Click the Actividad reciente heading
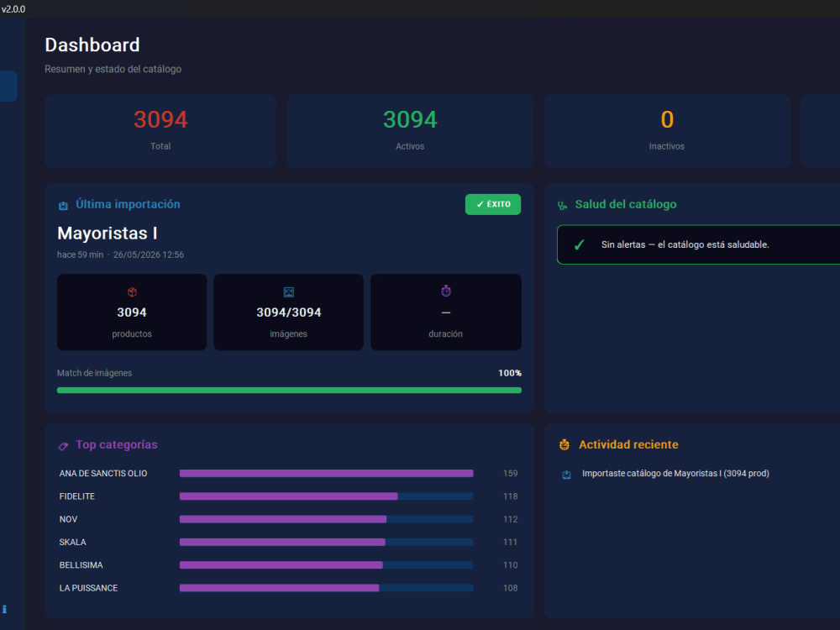This screenshot has width=840, height=630. click(628, 444)
